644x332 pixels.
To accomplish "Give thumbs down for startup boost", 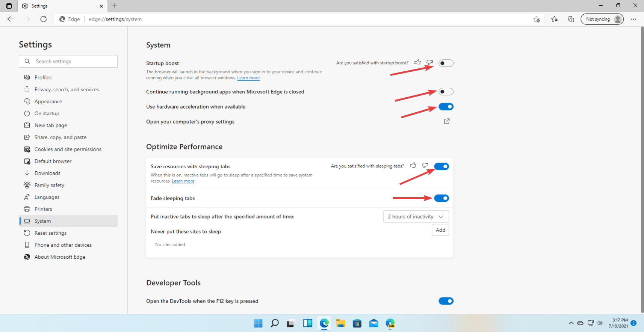I will pos(429,62).
